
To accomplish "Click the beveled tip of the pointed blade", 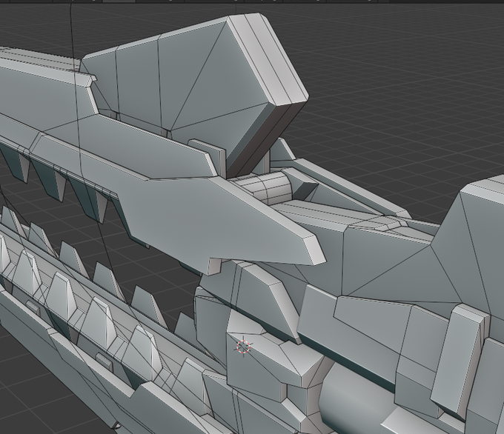I will click(314, 249).
